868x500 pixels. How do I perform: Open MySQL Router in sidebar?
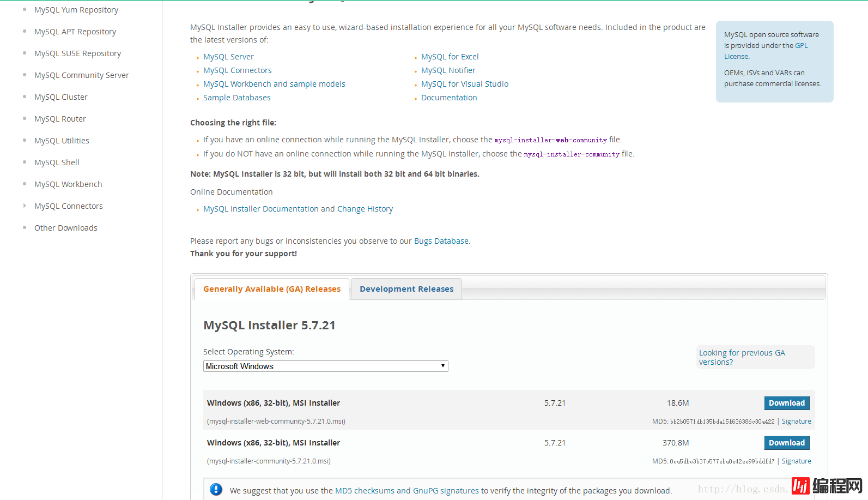[60, 119]
